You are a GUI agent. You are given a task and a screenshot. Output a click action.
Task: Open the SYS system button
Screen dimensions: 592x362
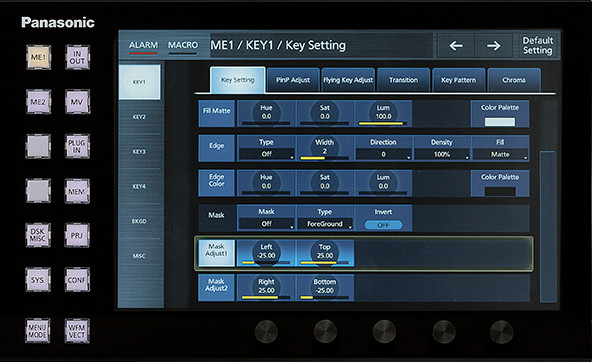[38, 280]
